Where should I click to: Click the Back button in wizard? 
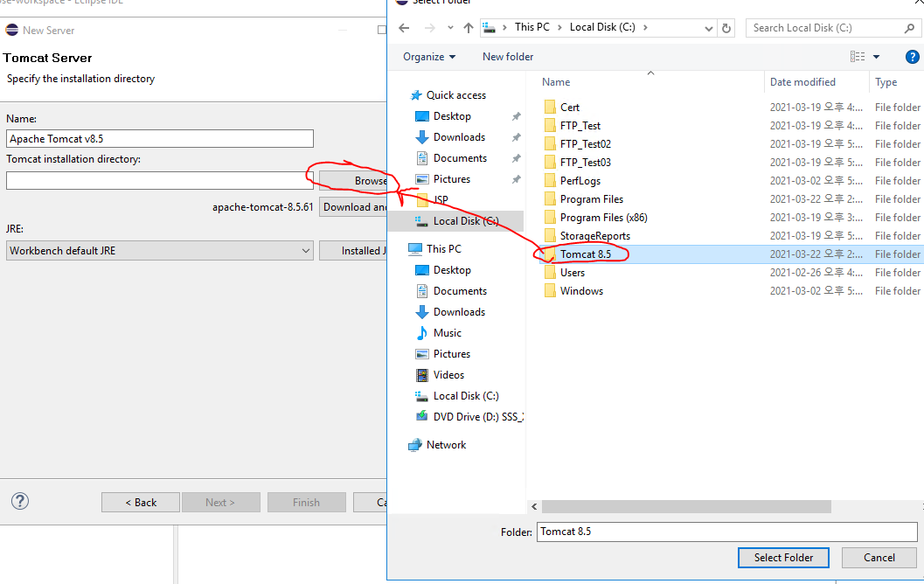(140, 502)
